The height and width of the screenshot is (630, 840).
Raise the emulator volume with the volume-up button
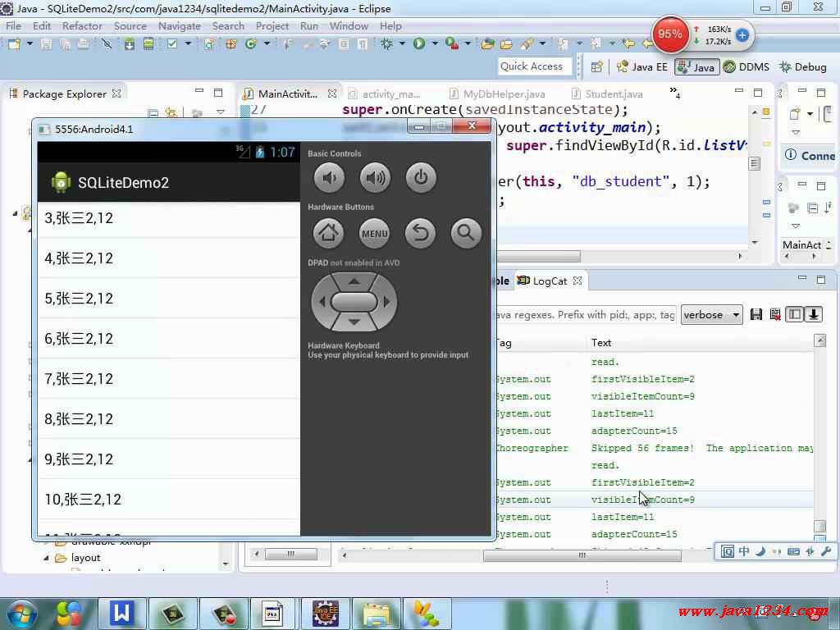(375, 178)
